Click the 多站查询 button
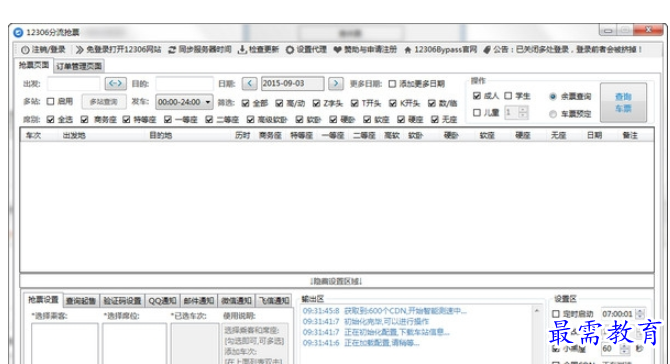The width and height of the screenshot is (670, 364). coord(104,102)
